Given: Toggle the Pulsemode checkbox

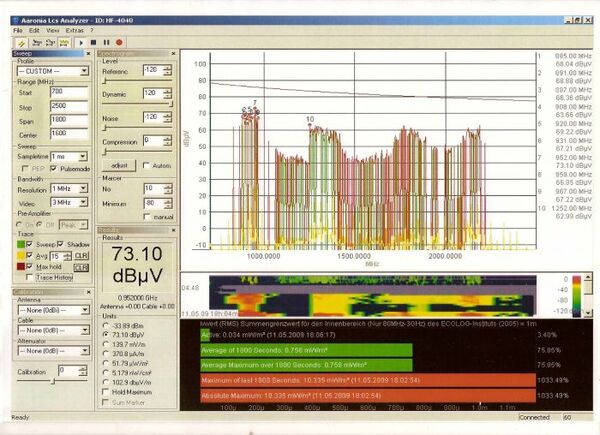Looking at the screenshot, I should pyautogui.click(x=53, y=168).
